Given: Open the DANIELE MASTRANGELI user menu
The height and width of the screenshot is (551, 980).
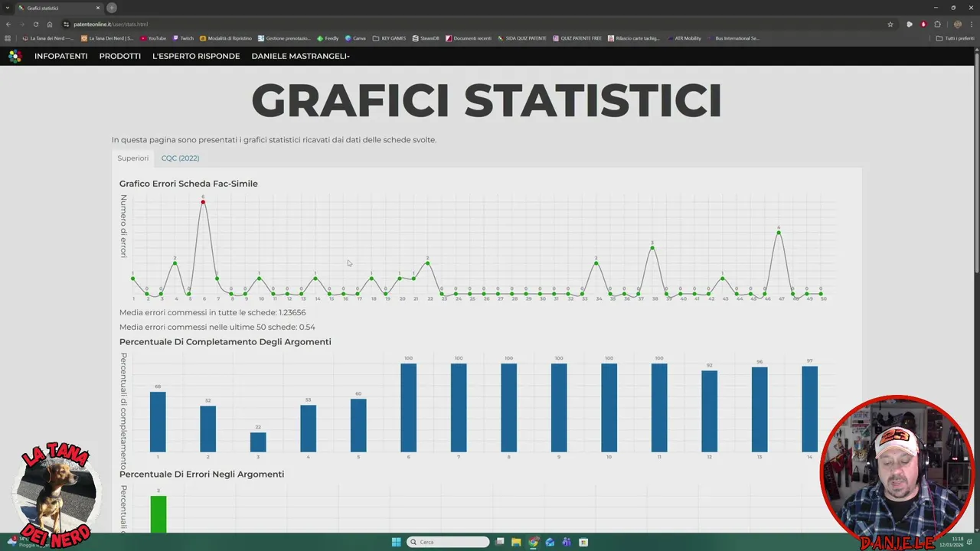Looking at the screenshot, I should click(x=300, y=56).
